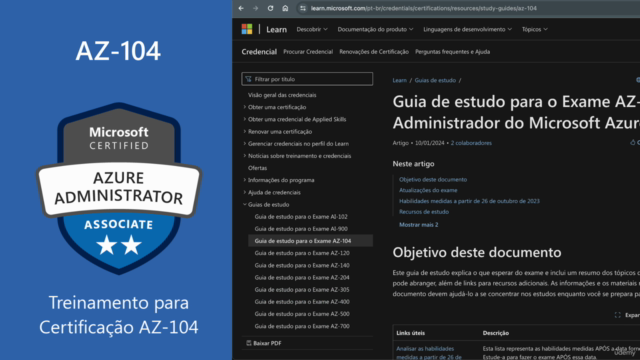Open guide for Exame AZ-204

pos(302,278)
